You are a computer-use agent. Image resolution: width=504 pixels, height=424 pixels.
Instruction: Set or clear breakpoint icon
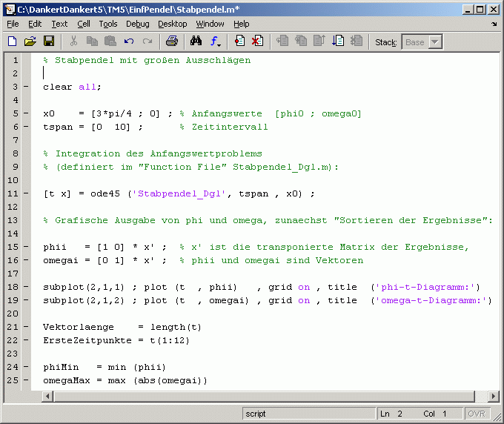click(239, 42)
